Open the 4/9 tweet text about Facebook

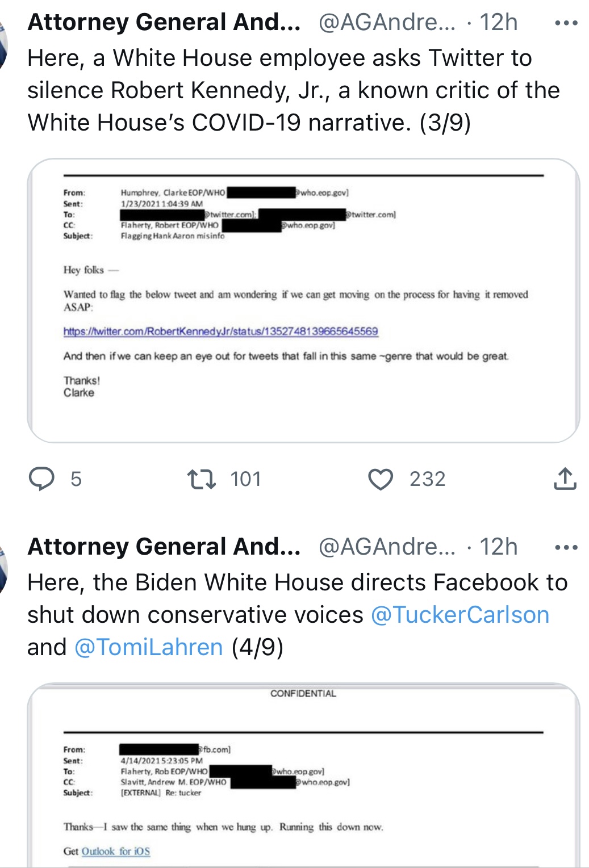[x=298, y=615]
